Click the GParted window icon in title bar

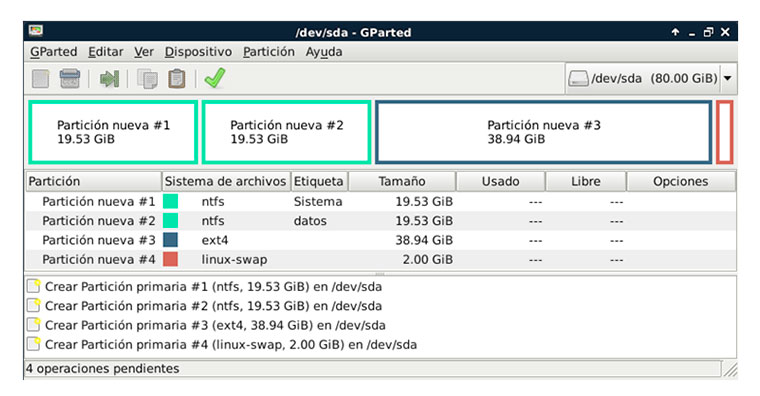pos(35,31)
